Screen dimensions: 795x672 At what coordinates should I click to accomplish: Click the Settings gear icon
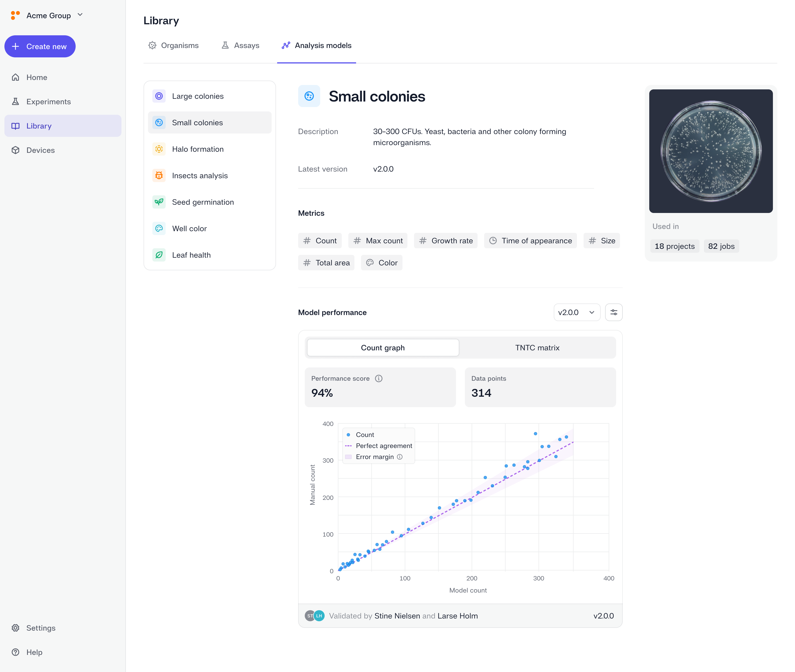point(16,628)
